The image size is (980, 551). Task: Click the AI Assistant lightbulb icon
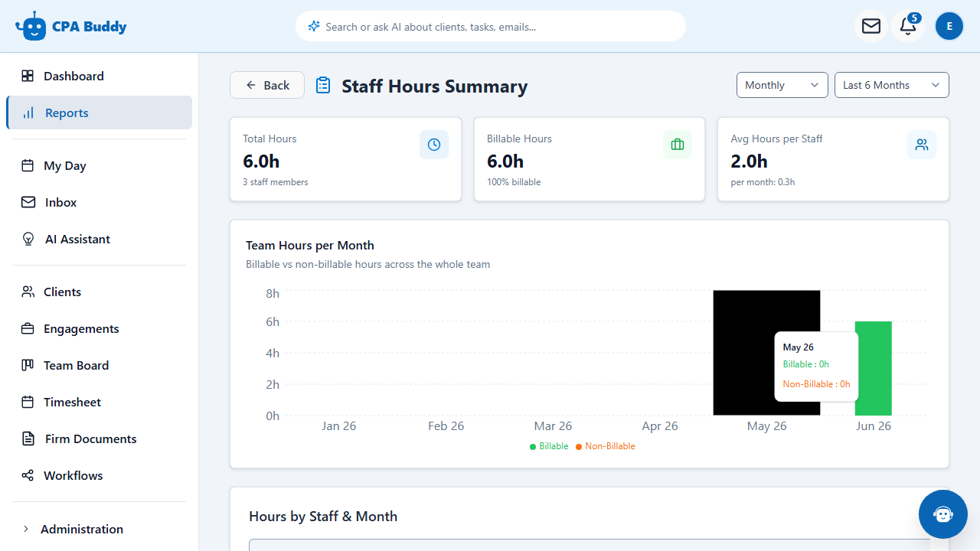click(x=28, y=239)
